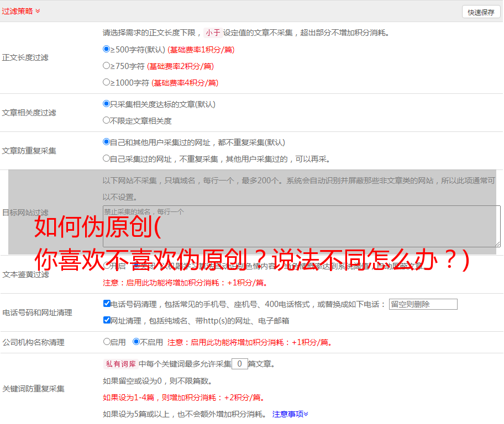Click the 电话号码和网址清理 label
Screen dimensions: 504x424
37,312
